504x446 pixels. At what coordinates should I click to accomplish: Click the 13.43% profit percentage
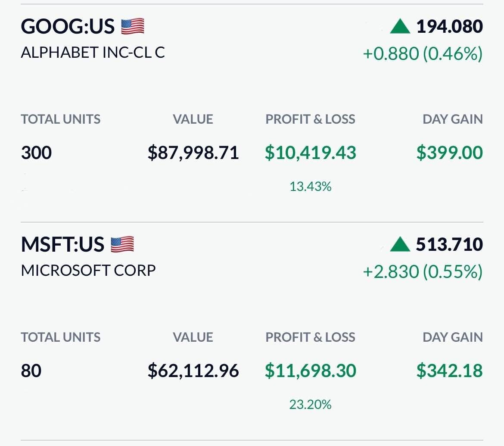[x=310, y=187]
